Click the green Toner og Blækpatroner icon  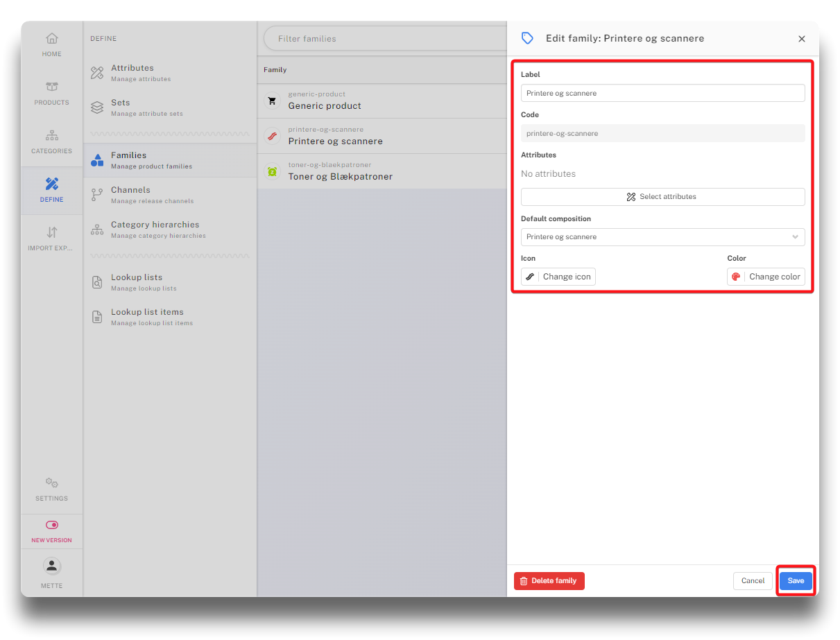pyautogui.click(x=273, y=171)
